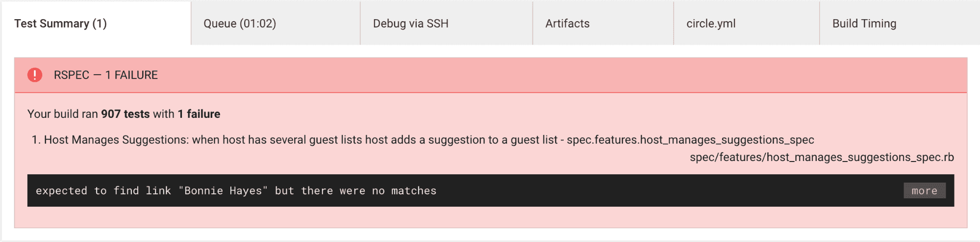Open the circle.yml tab
This screenshot has width=980, height=242.
click(x=711, y=24)
